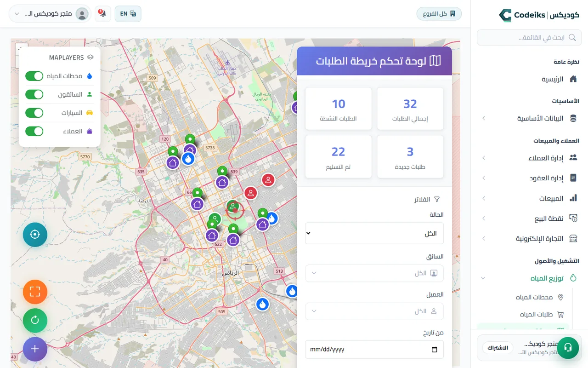Toggle the السائقون map layer

point(34,94)
